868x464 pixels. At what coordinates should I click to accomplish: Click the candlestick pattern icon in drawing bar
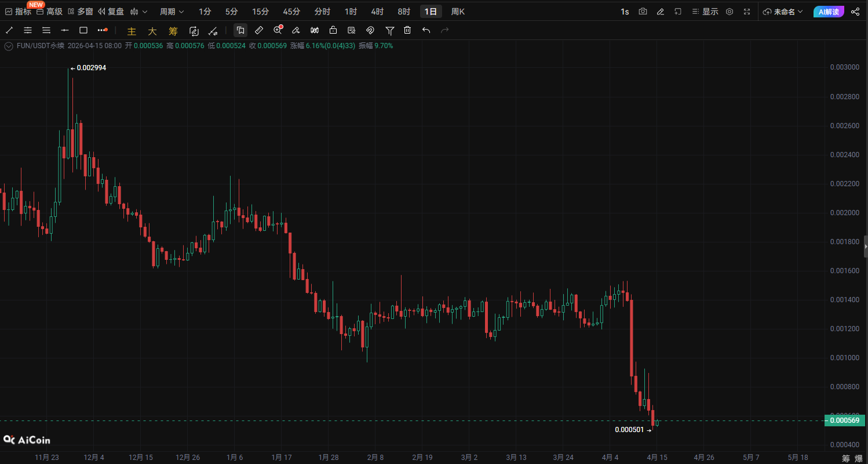(315, 30)
